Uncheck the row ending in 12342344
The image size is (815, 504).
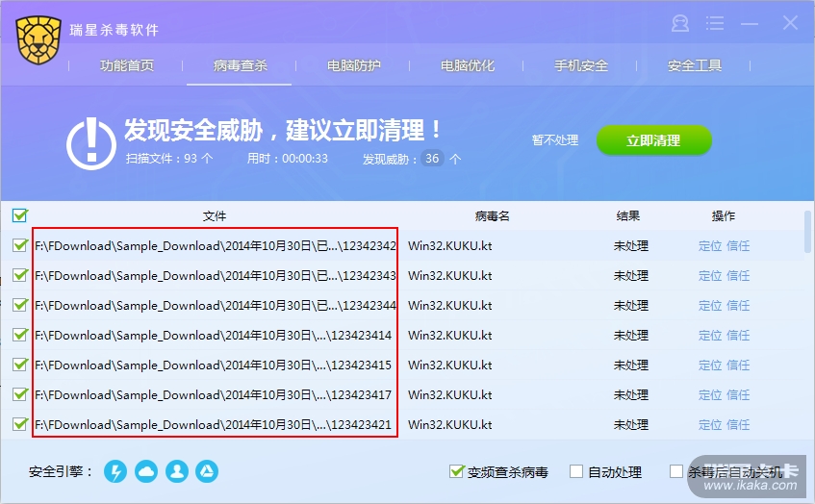[20, 305]
